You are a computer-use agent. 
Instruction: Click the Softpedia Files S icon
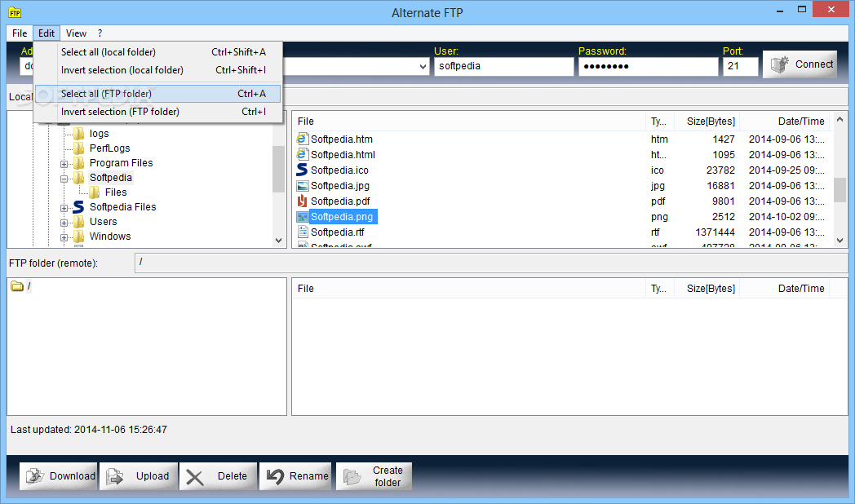[79, 207]
